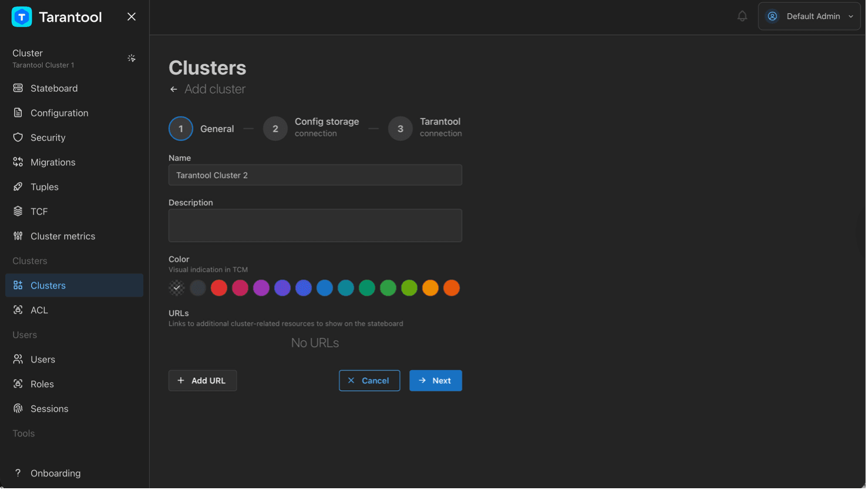Click the Name input field
The height and width of the screenshot is (490, 868).
pos(315,175)
